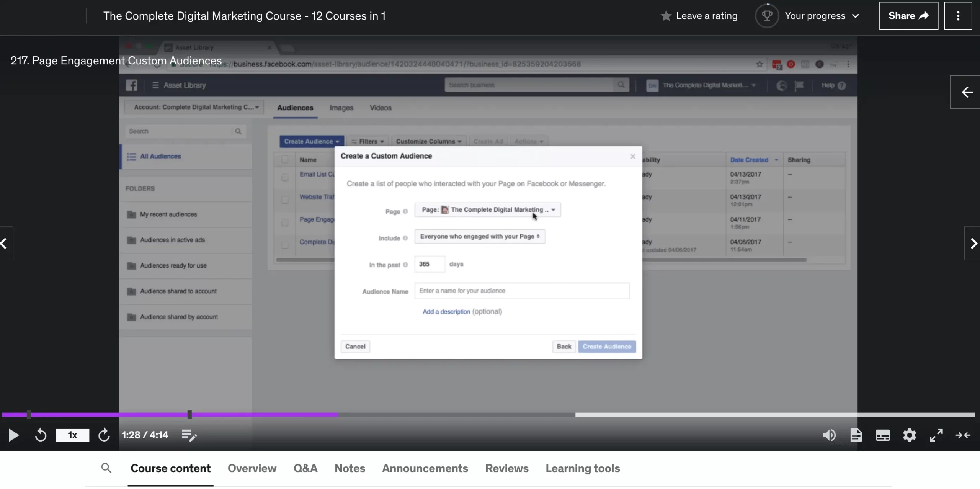Change playback speed 1x
980x489 pixels.
[72, 435]
